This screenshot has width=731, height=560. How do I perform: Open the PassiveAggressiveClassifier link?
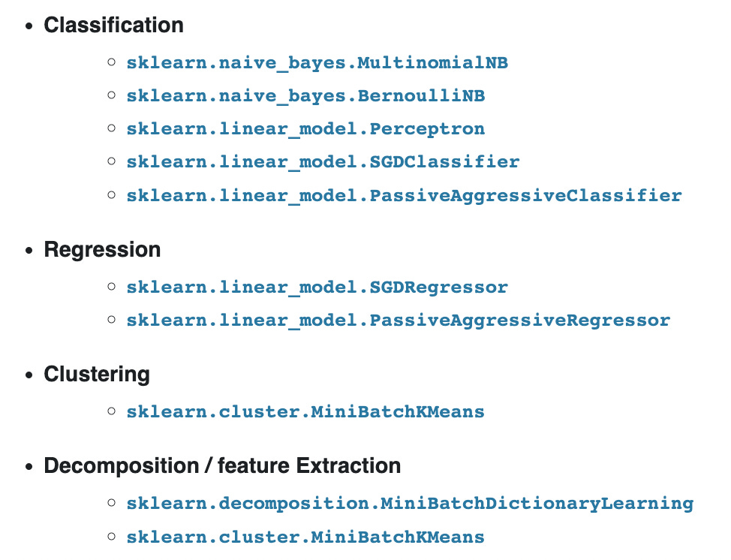pyautogui.click(x=404, y=196)
